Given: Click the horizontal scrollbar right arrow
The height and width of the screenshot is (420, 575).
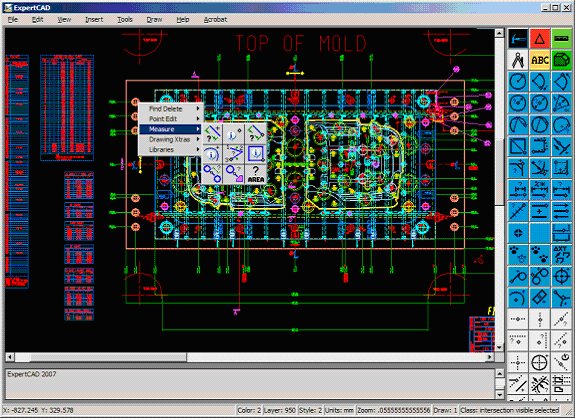Looking at the screenshot, I should [490, 357].
